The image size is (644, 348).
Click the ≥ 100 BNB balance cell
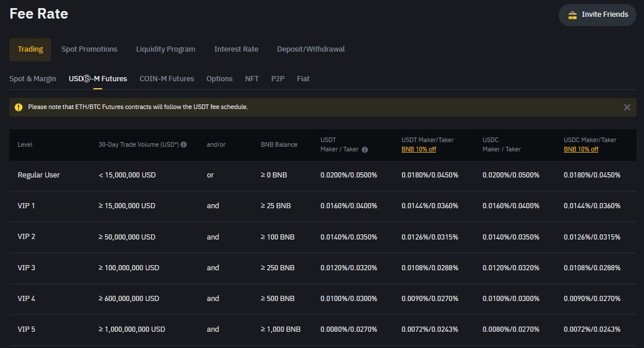[278, 237]
